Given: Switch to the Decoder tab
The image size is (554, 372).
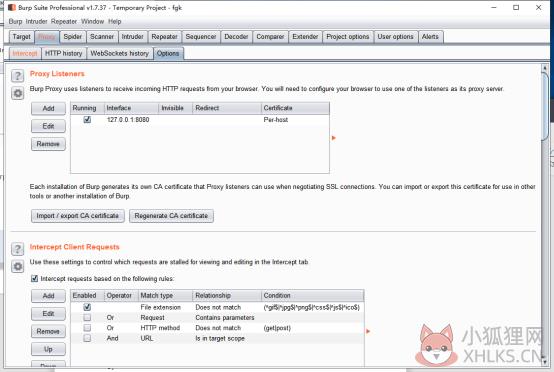Looking at the screenshot, I should [x=236, y=37].
